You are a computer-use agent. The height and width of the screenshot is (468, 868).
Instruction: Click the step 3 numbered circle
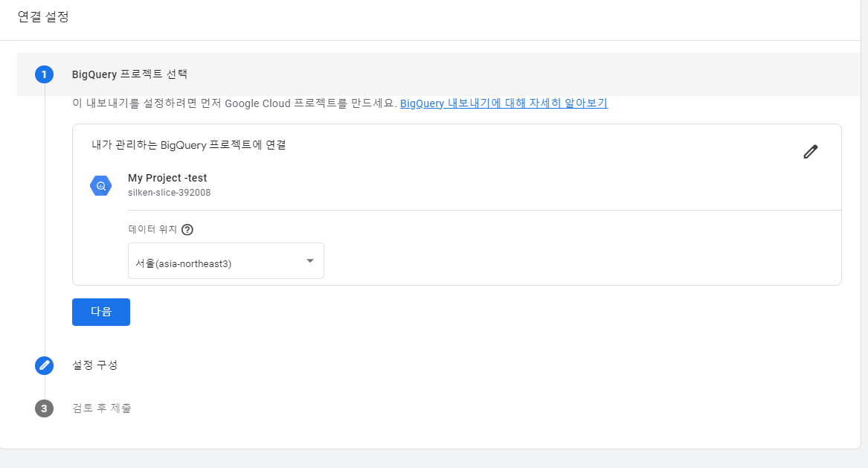45,408
